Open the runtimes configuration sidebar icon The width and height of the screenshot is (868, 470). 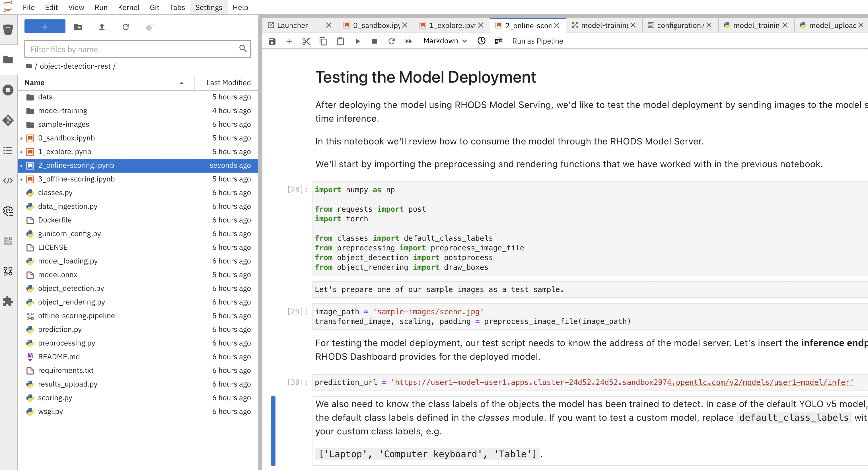pyautogui.click(x=8, y=211)
